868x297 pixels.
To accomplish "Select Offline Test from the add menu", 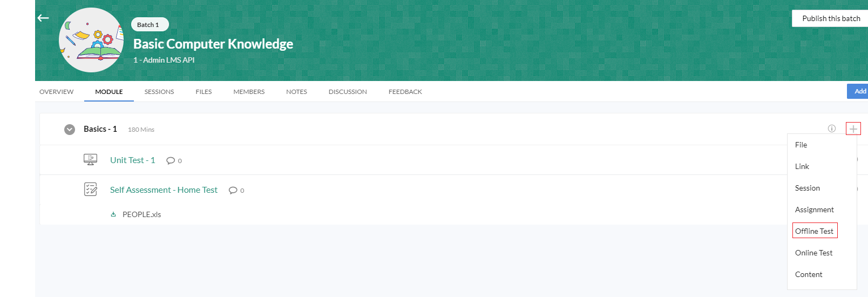I will click(x=815, y=231).
